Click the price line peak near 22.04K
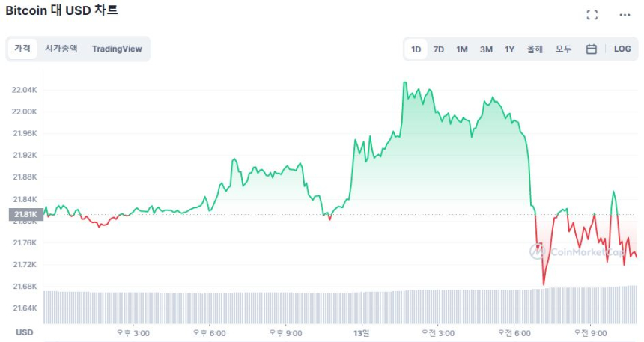644x342 pixels. [404, 82]
